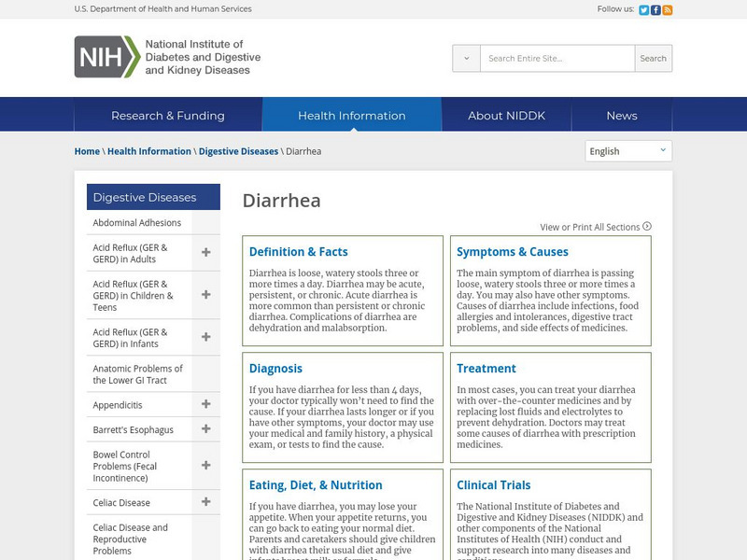Viewport: 747px width, 560px height.
Task: Open the Definition & Facts section
Action: [x=297, y=251]
